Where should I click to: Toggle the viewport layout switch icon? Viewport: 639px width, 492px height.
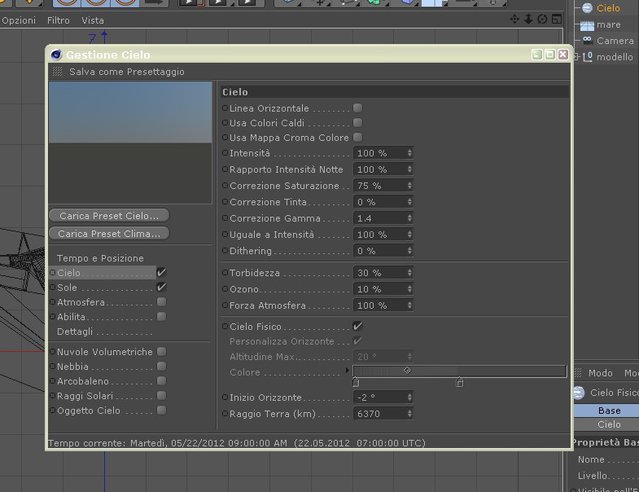click(557, 19)
